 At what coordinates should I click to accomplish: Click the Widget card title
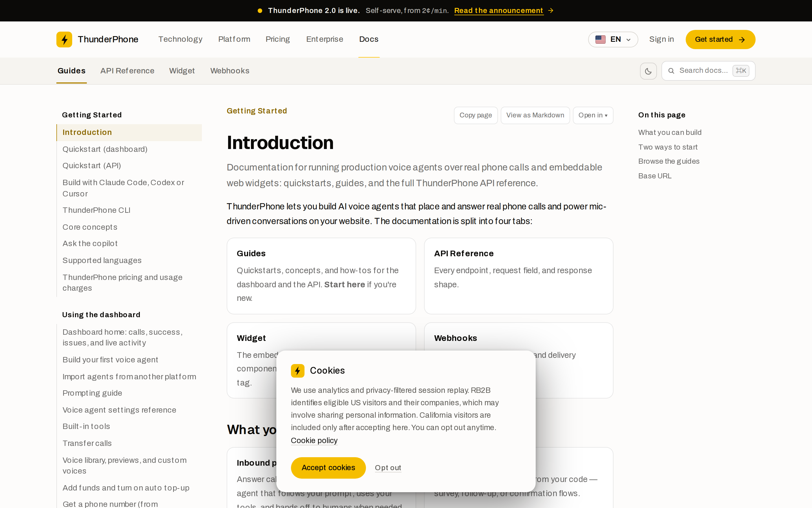tap(251, 338)
